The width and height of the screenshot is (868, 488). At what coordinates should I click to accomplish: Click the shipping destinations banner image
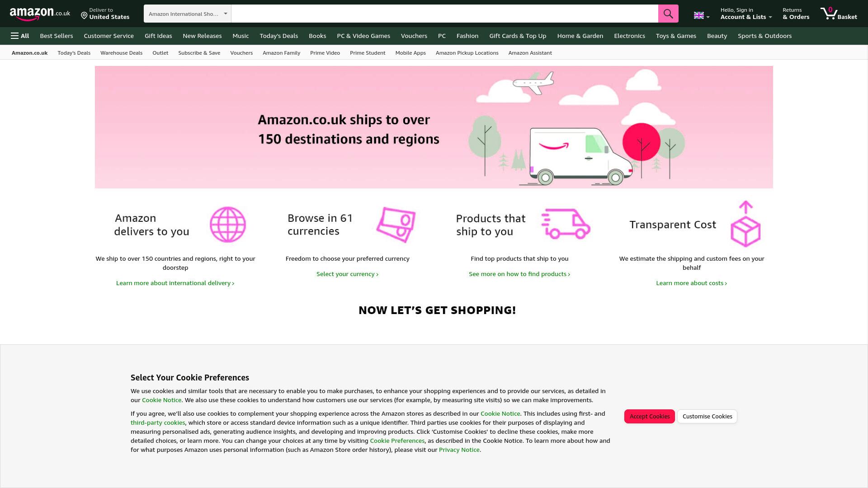[x=434, y=127]
